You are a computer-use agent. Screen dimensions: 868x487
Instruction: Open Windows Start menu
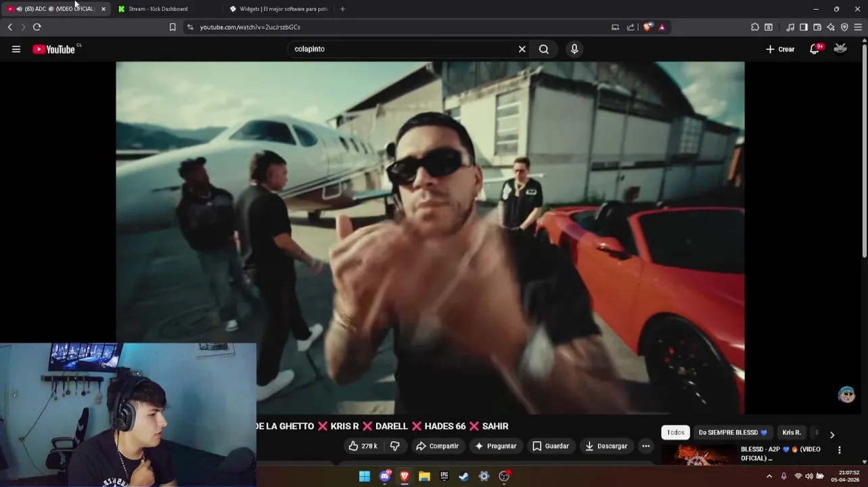pyautogui.click(x=364, y=476)
